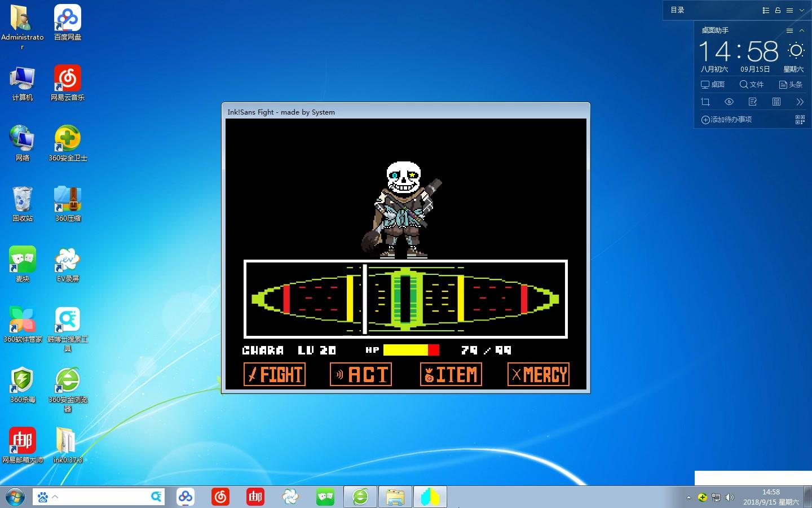Launch 网易云音乐 from the taskbar

(220, 497)
